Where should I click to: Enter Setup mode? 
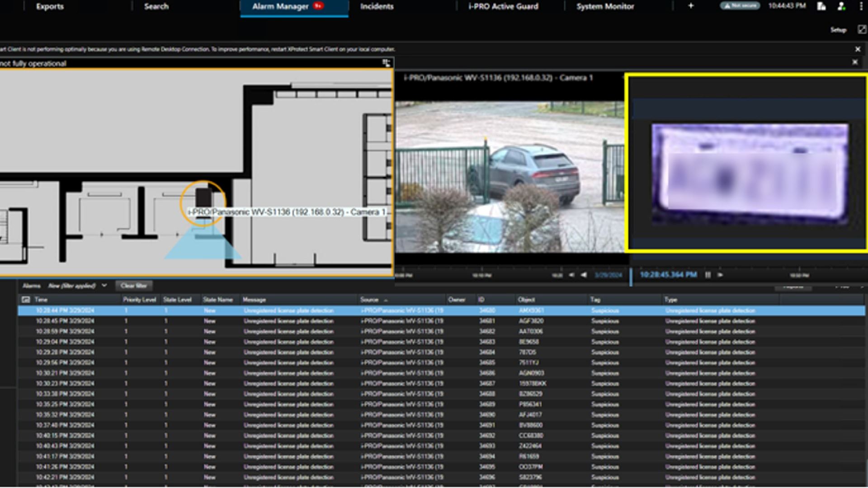(838, 30)
